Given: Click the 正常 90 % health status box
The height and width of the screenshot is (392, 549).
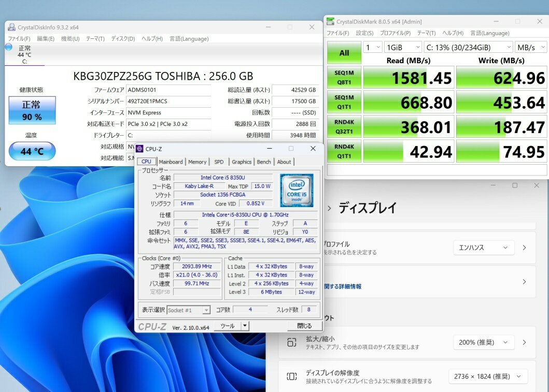Looking at the screenshot, I should pyautogui.click(x=32, y=110).
